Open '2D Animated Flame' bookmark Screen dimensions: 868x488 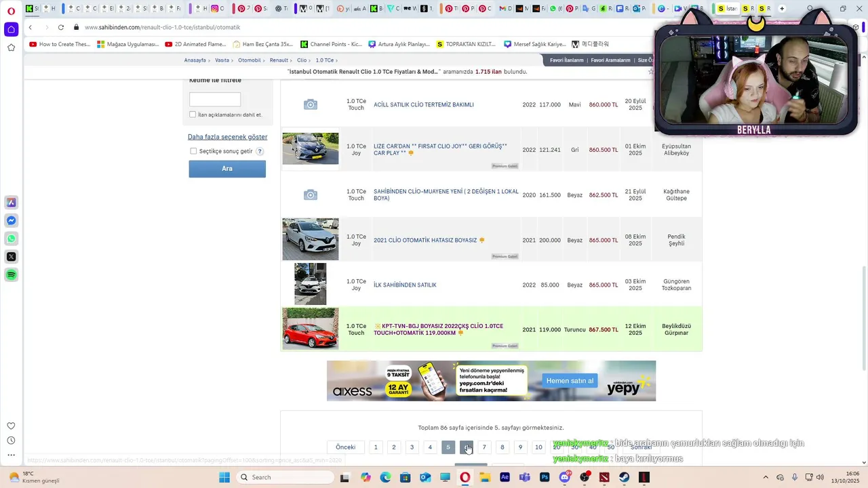click(x=196, y=44)
